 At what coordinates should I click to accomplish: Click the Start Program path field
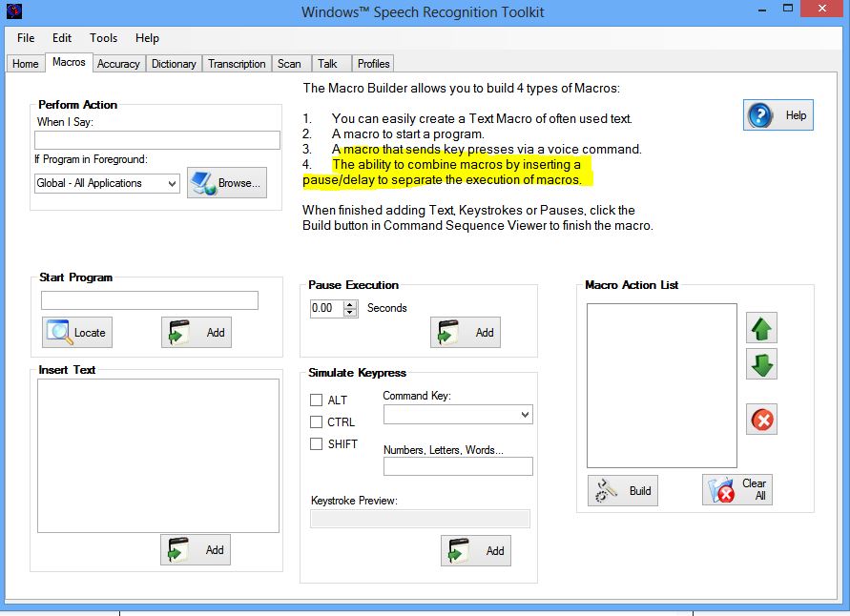click(150, 300)
